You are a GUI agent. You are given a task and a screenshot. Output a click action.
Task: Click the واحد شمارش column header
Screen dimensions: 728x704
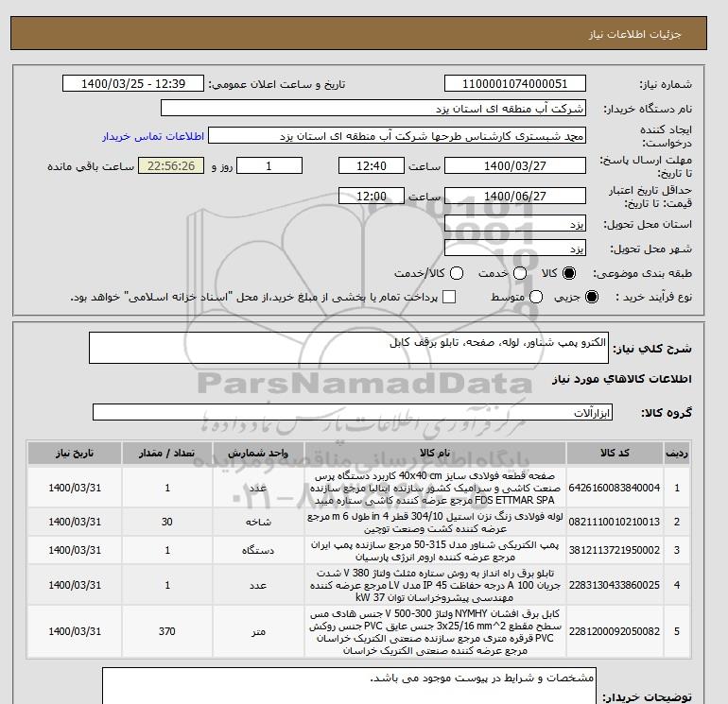pyautogui.click(x=258, y=454)
